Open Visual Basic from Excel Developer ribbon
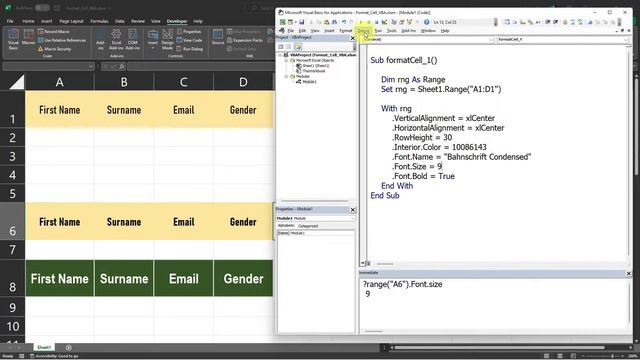 [13, 39]
